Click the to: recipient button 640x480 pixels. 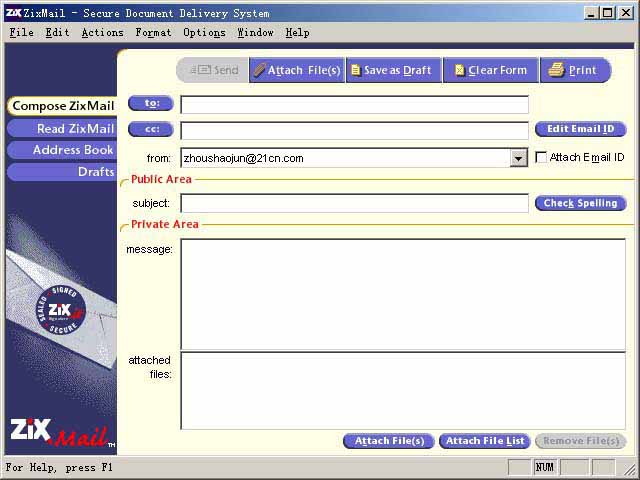[x=151, y=103]
